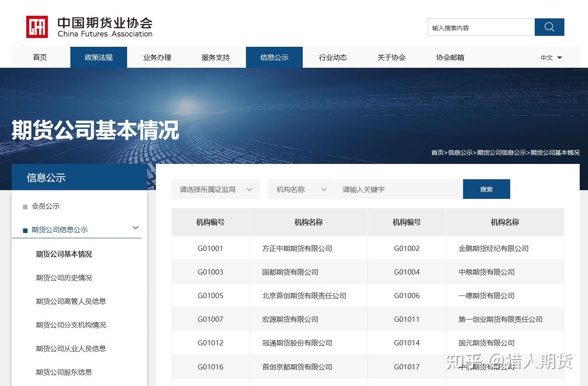
Task: Click 信息公示 in the breadcrumb
Action: (460, 153)
